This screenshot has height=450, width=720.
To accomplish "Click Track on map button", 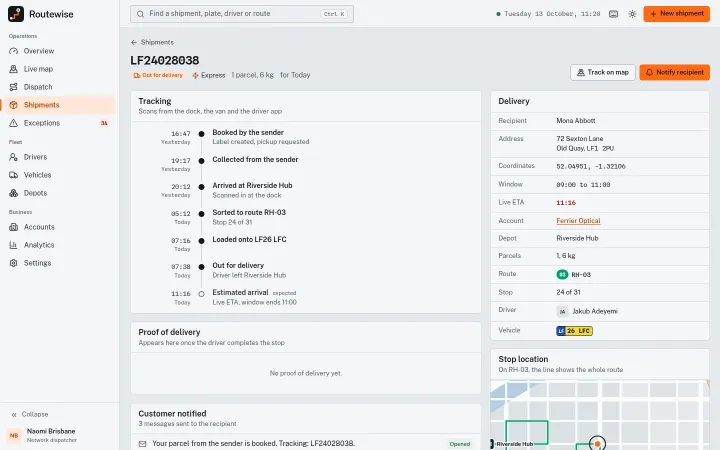I will point(603,73).
